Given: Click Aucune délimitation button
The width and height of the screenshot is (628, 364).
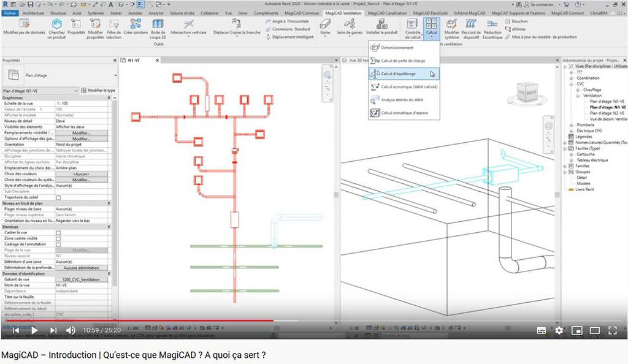Looking at the screenshot, I should [x=82, y=268].
